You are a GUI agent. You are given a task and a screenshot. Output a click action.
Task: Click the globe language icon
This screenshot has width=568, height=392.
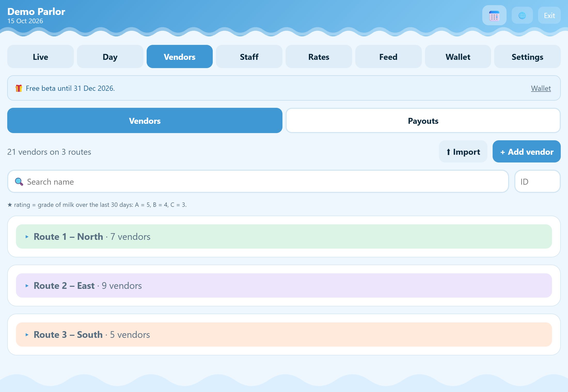coord(522,15)
